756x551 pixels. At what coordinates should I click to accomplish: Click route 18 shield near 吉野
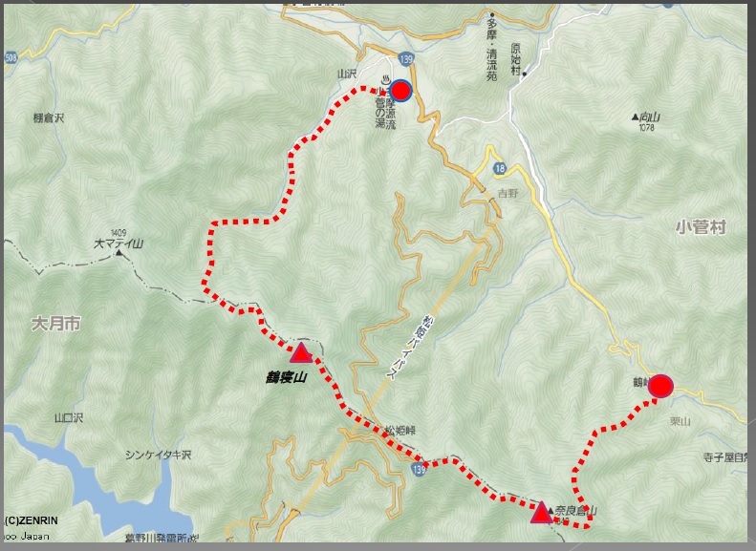click(x=500, y=168)
